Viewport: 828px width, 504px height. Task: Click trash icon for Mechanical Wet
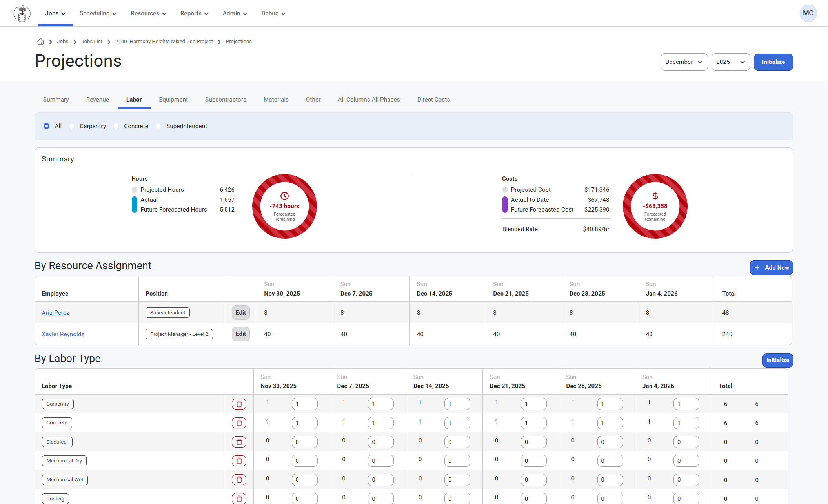click(x=239, y=480)
